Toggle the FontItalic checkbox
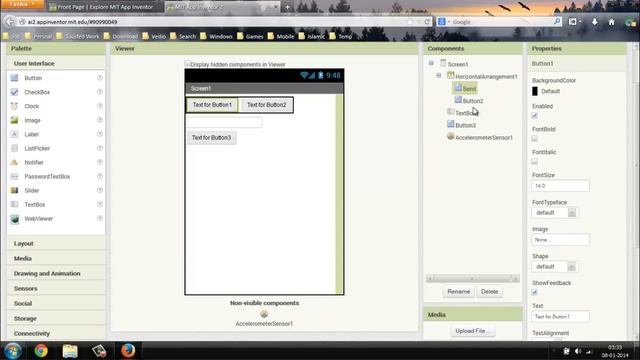The image size is (640, 360). click(535, 161)
